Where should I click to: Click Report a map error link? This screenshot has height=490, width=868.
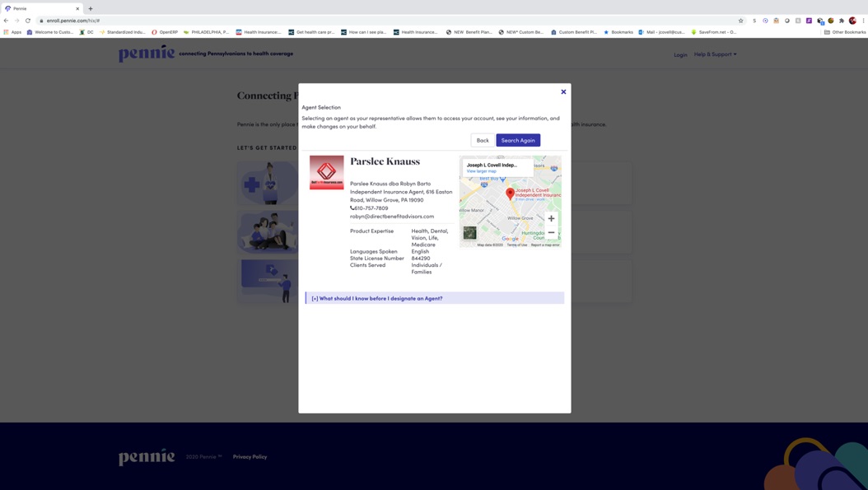click(x=545, y=245)
